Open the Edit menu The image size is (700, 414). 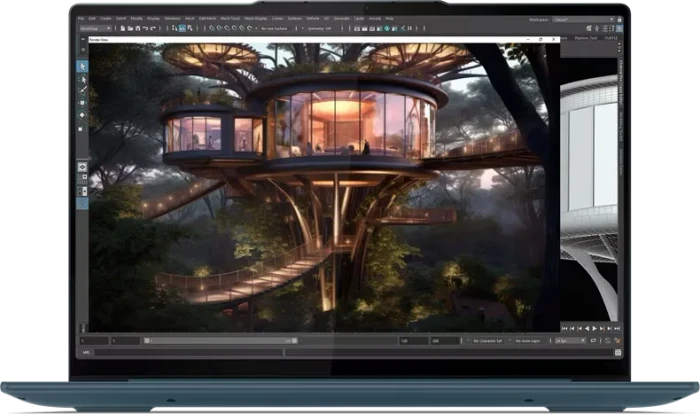[x=92, y=18]
